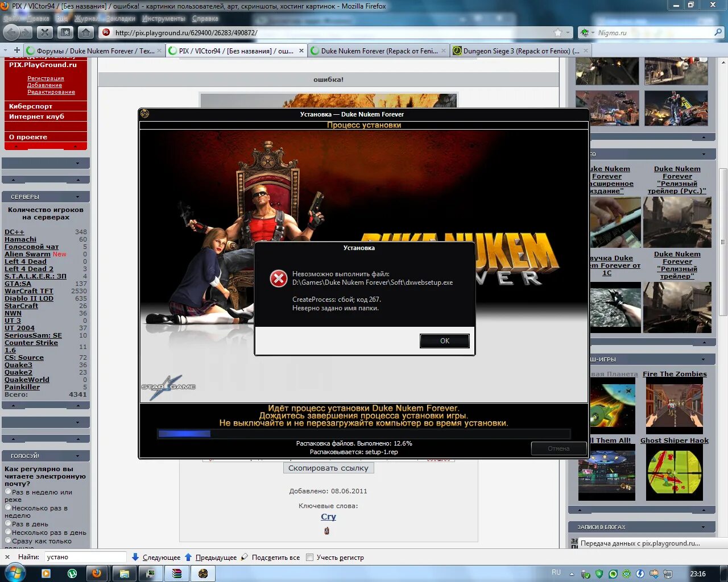Click the search magnifier icon
The height and width of the screenshot is (582, 728).
click(718, 32)
